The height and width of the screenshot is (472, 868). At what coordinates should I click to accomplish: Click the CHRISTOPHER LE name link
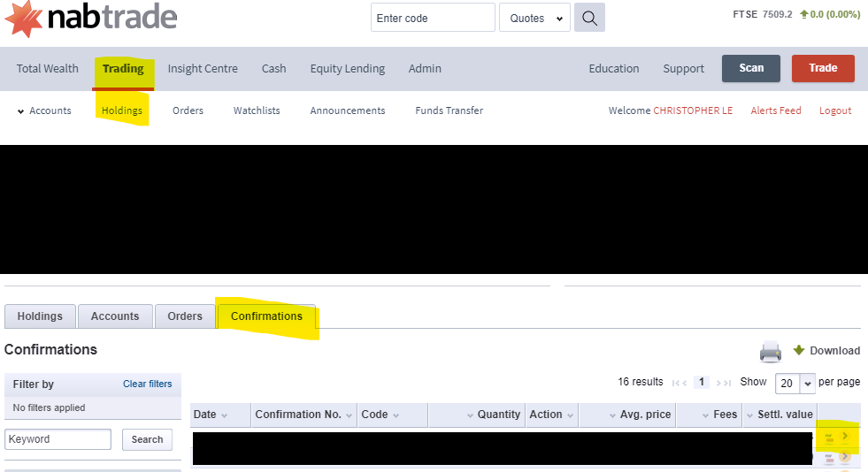(693, 110)
